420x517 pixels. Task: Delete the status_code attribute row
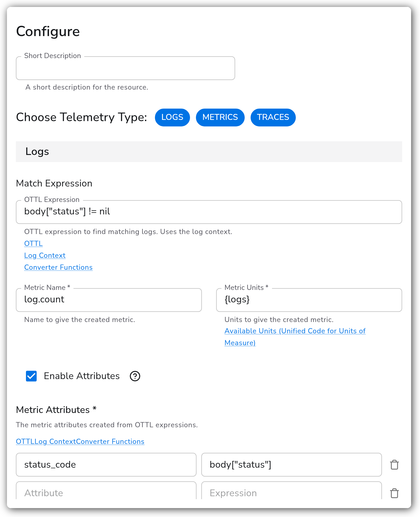pyautogui.click(x=394, y=464)
